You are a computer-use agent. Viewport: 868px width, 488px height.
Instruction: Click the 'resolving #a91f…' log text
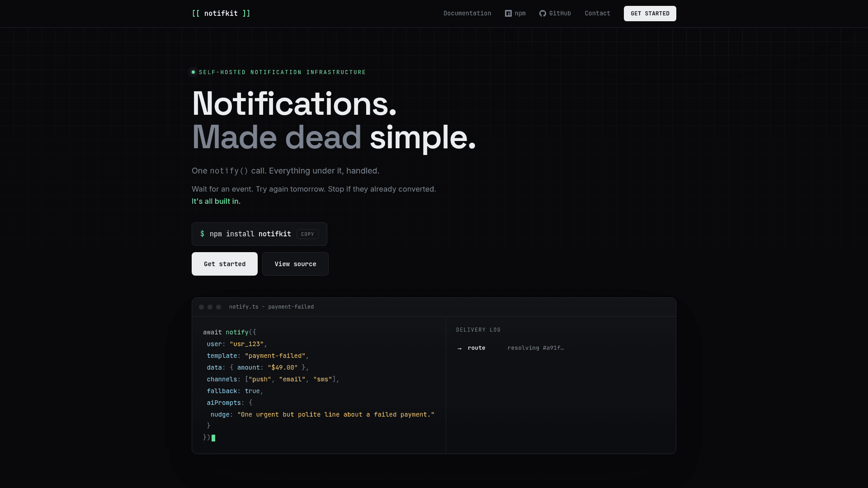click(536, 348)
